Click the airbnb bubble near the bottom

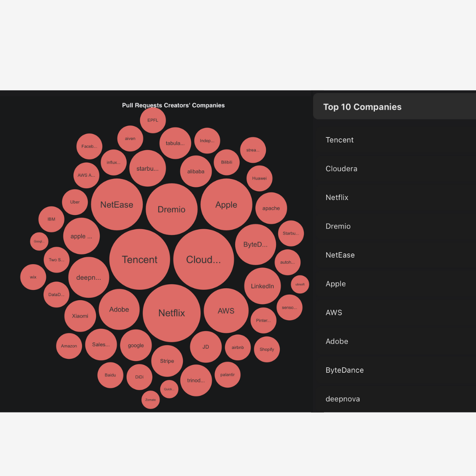click(x=238, y=348)
